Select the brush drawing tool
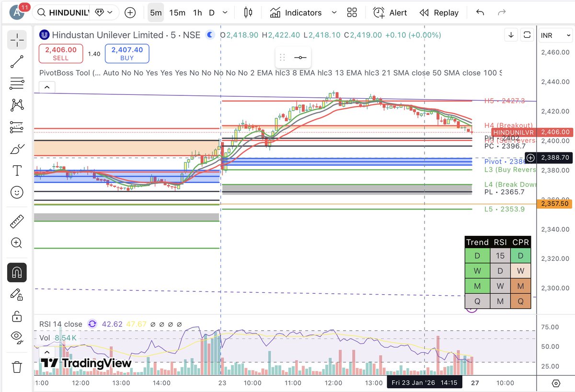This screenshot has width=575, height=392. (17, 149)
